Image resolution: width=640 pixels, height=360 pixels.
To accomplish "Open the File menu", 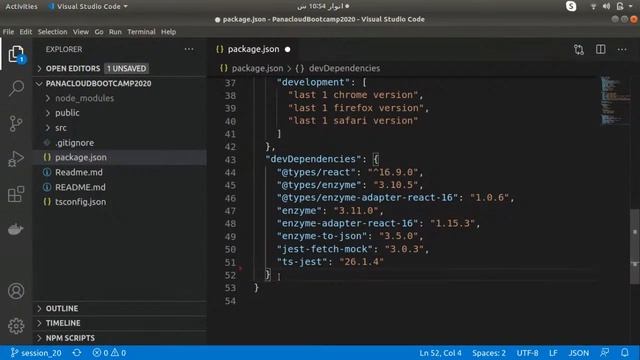I will point(8,32).
